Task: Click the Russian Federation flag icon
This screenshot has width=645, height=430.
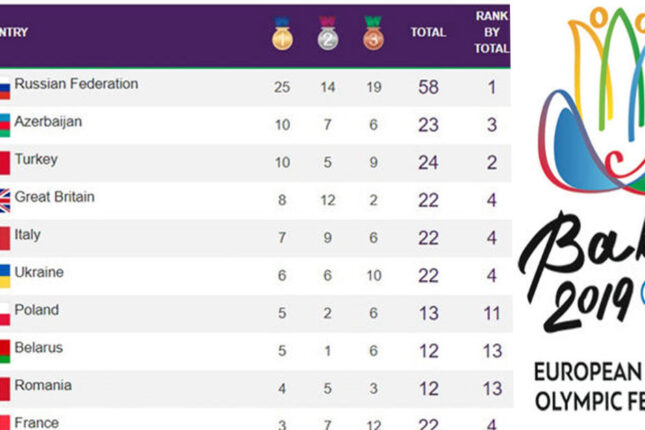Action: point(5,88)
